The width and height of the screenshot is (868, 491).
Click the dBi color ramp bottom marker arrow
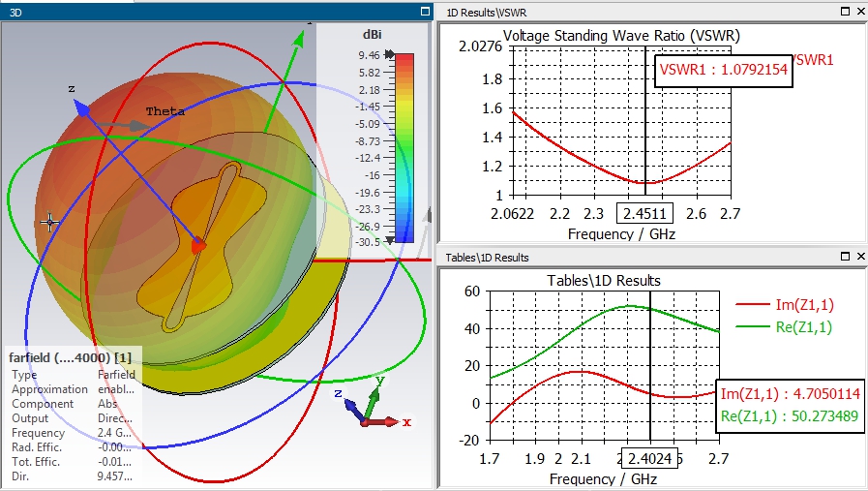[x=390, y=240]
